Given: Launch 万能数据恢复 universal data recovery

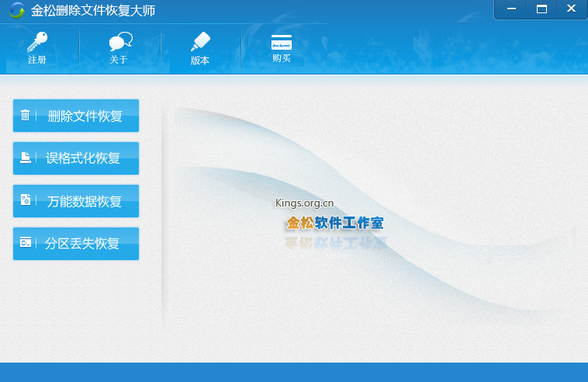Looking at the screenshot, I should click(x=85, y=201).
